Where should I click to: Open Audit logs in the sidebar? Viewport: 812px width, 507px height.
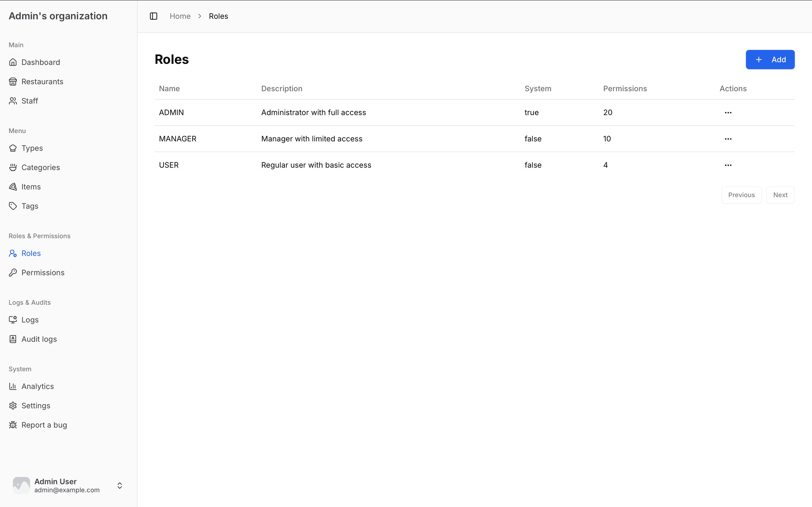tap(39, 339)
